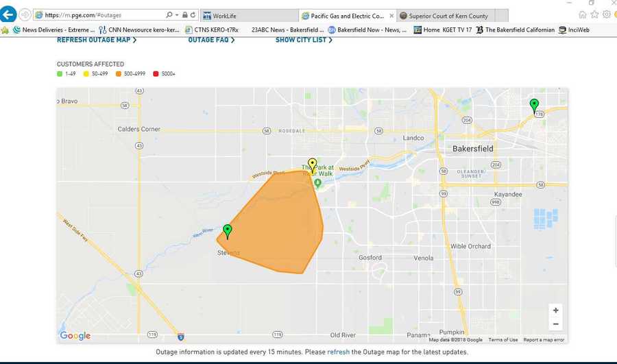Open News Deliveries - Extreme bookmark
This screenshot has height=364, width=617.
(x=54, y=29)
